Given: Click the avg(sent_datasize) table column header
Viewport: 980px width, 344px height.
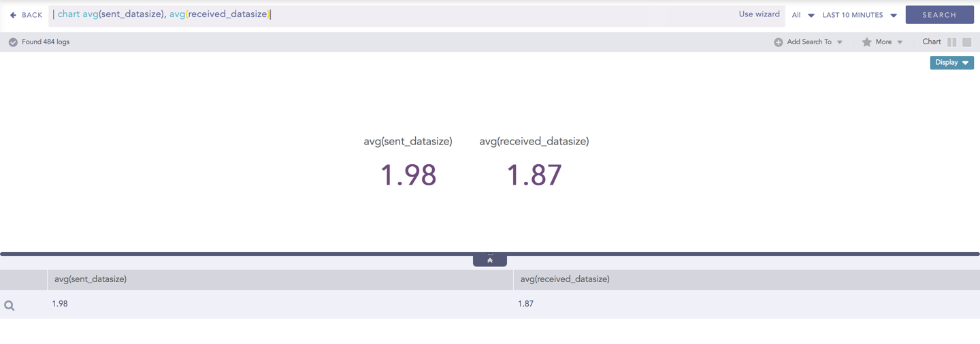Looking at the screenshot, I should [x=91, y=279].
